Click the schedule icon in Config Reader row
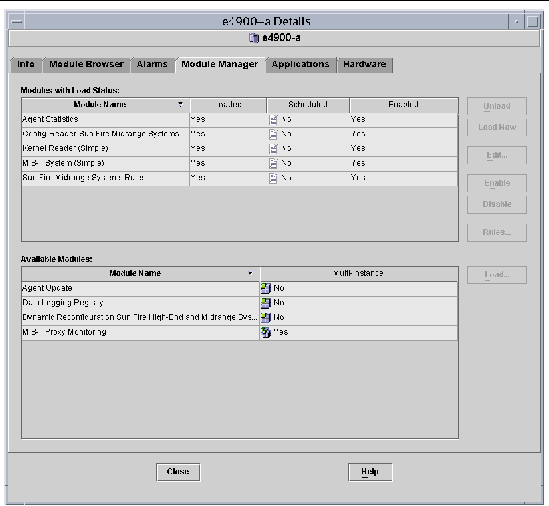 273,134
